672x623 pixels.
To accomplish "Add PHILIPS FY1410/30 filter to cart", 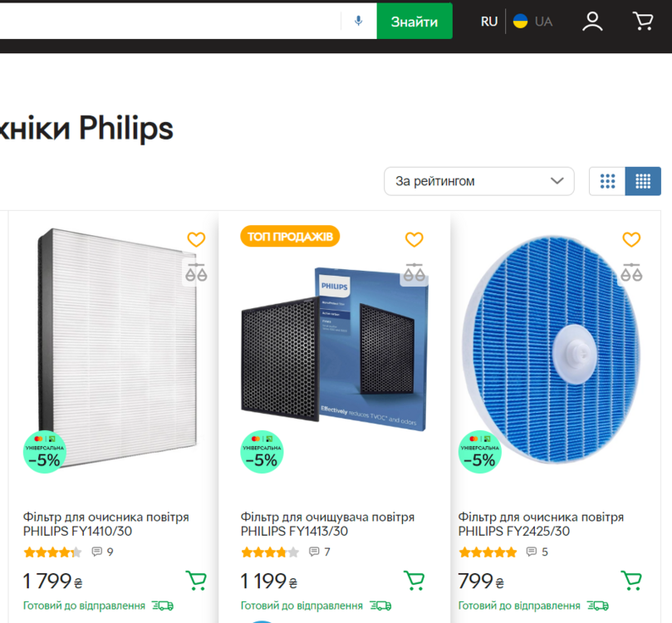I will [196, 580].
